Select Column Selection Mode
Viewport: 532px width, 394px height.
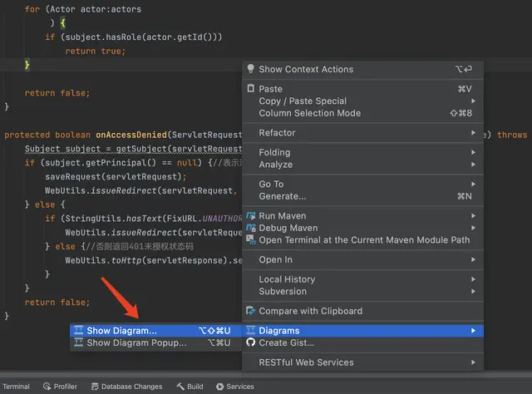[362, 113]
